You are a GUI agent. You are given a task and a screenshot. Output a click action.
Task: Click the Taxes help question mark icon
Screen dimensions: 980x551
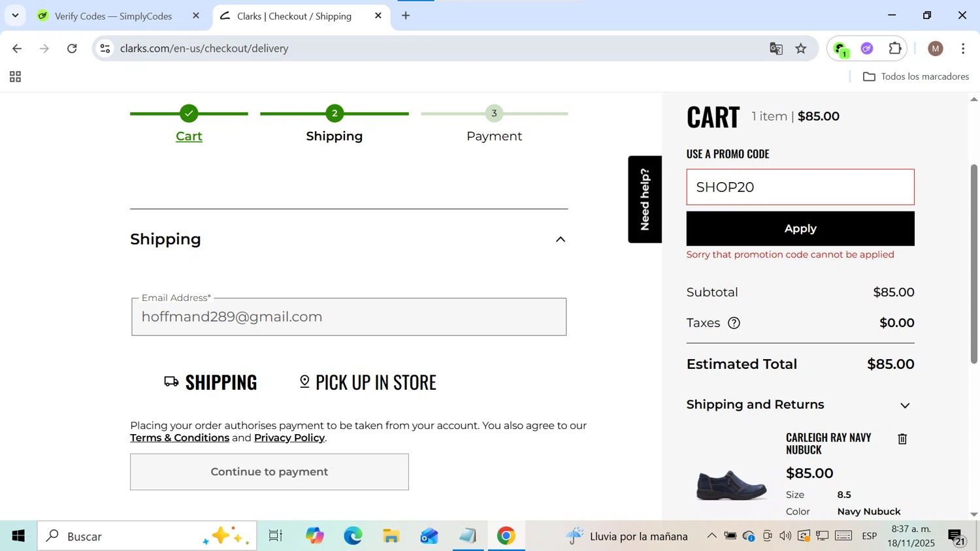(734, 323)
